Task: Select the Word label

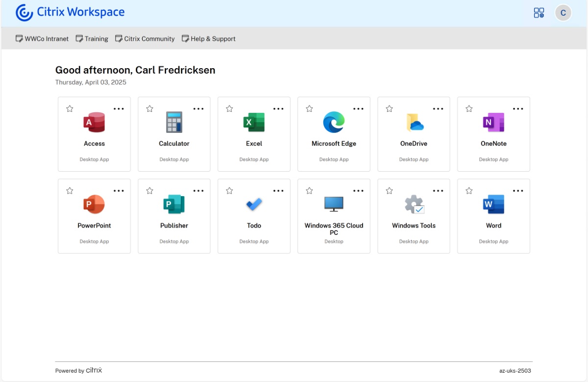Action: (493, 226)
